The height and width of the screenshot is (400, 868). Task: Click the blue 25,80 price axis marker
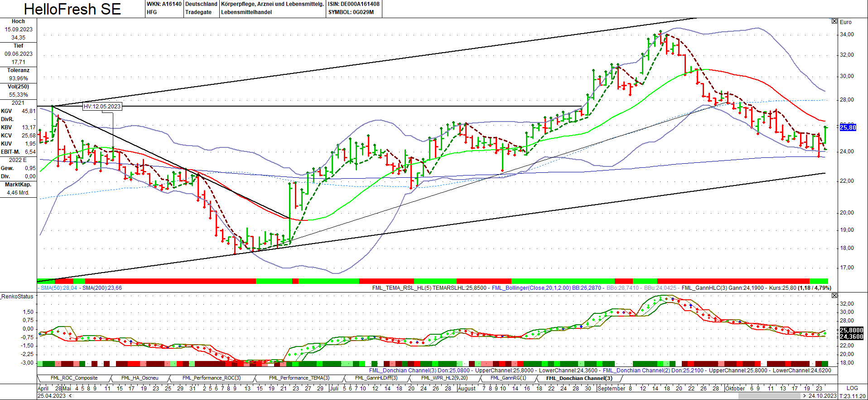(x=848, y=128)
